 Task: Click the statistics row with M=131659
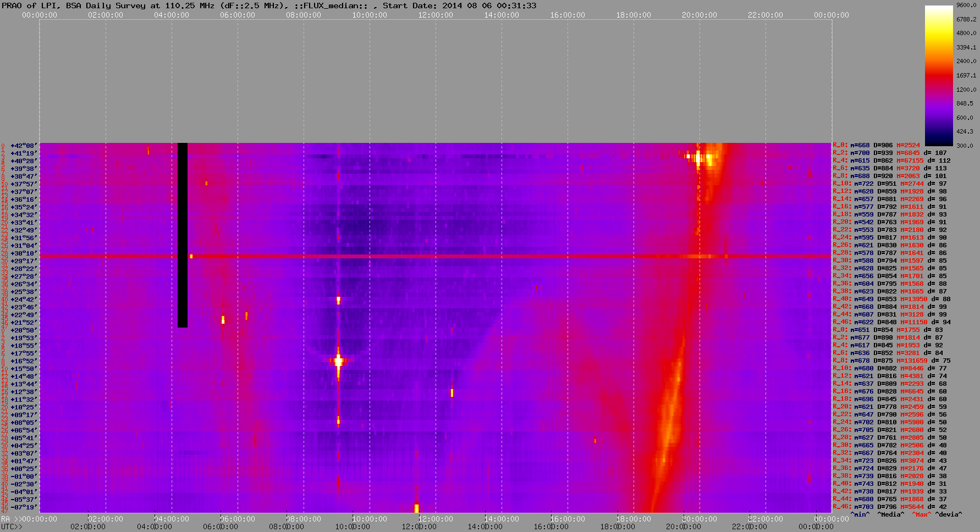pos(891,361)
